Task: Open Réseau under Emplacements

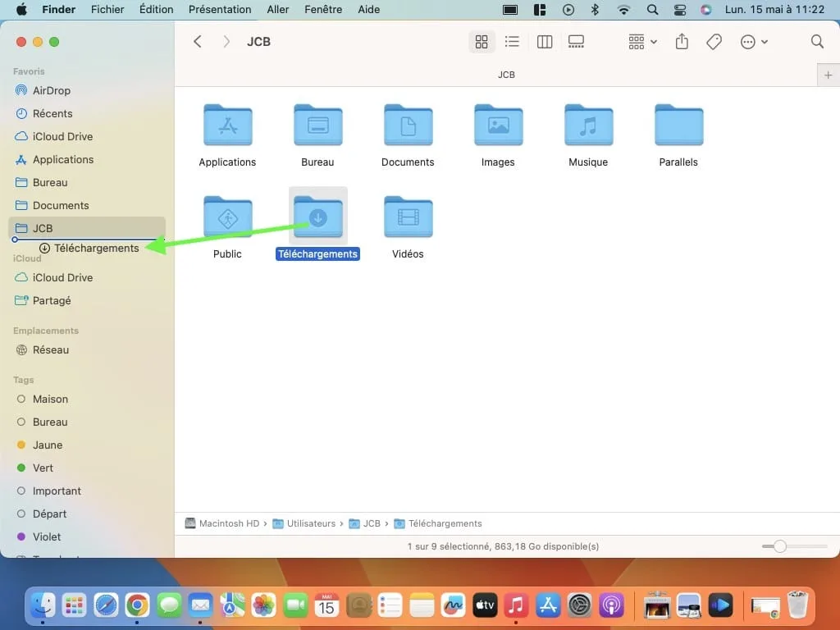Action: (x=50, y=349)
